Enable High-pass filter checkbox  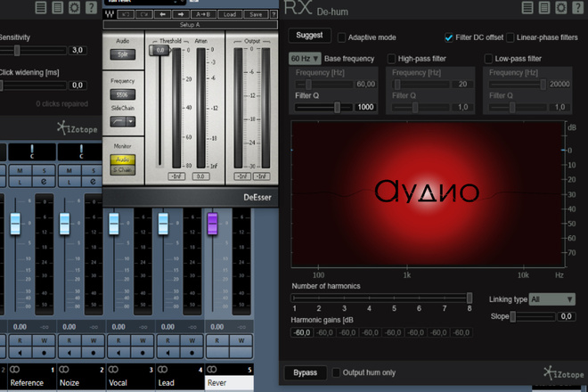pos(391,59)
